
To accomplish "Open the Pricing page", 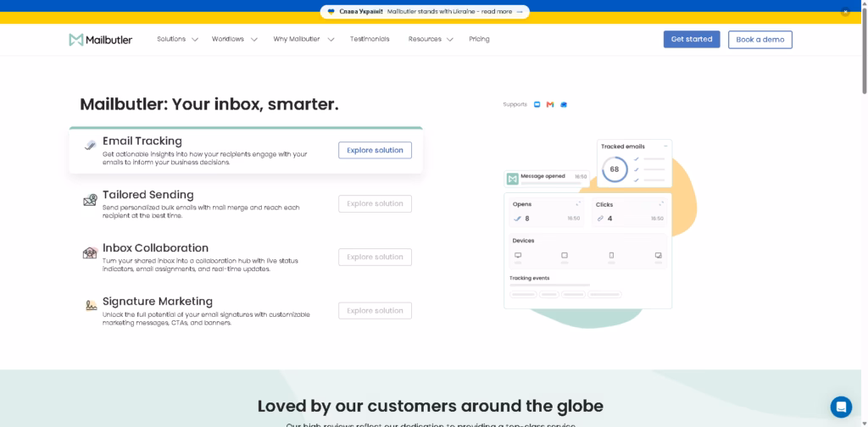I will [480, 39].
